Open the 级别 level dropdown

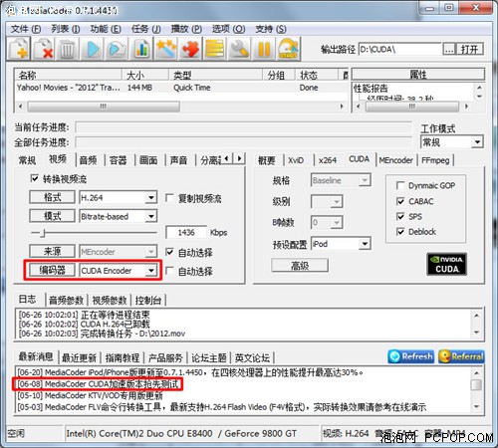337,201
